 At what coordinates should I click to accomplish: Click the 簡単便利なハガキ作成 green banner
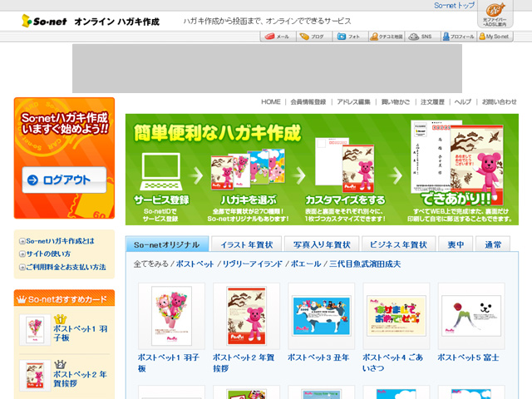point(322,170)
